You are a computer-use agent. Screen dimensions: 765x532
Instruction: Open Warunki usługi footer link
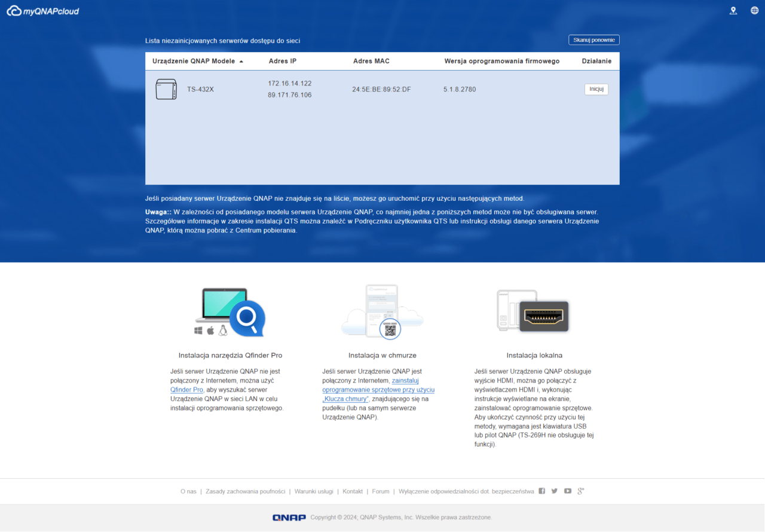[x=314, y=491]
